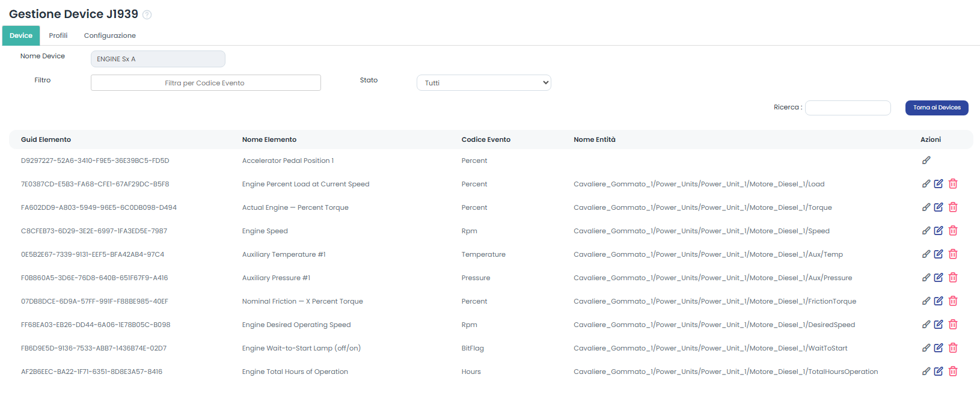
Task: Open edit for Auxiliary Pressure #1
Action: [939, 278]
